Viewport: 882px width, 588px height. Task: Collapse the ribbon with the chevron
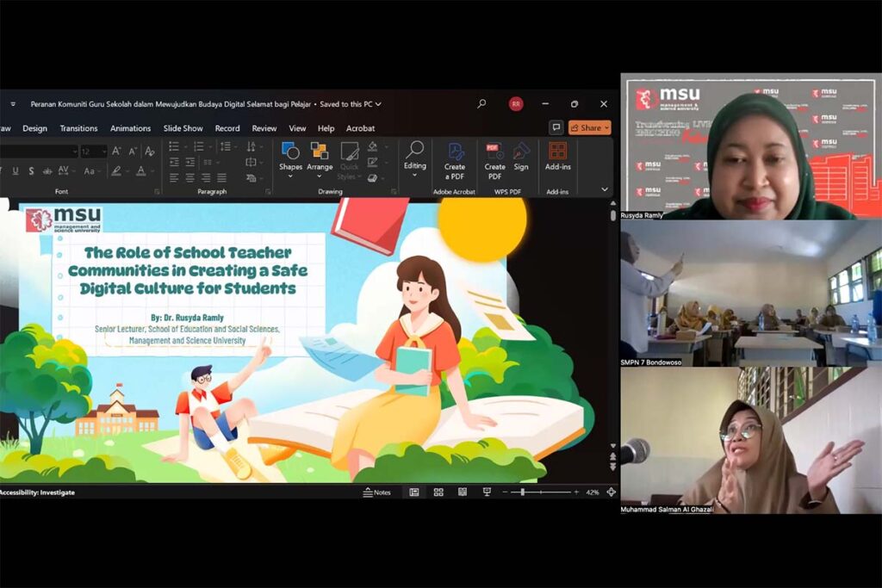(605, 189)
